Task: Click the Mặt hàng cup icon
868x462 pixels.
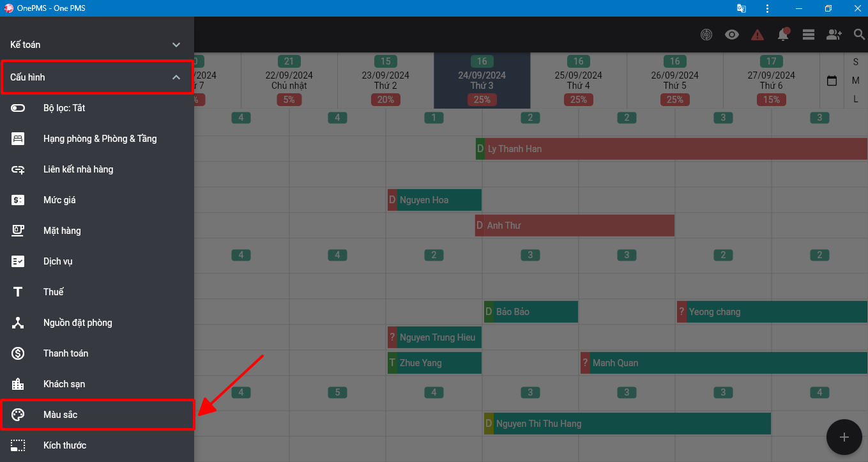Action: point(18,231)
